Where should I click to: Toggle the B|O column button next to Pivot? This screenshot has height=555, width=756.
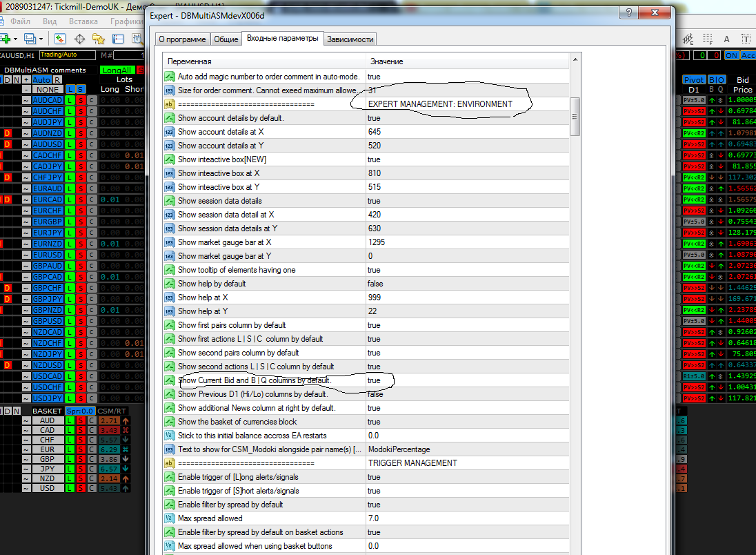pos(717,80)
